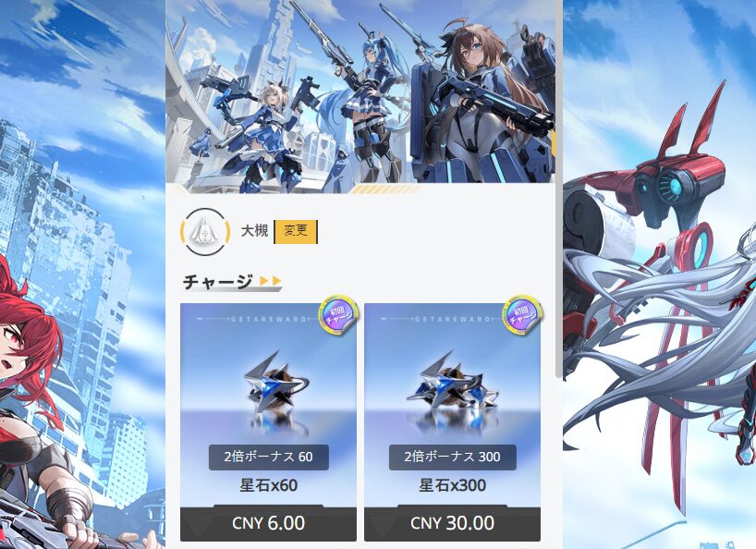This screenshot has height=549, width=756.
Task: Click the 2倍ボーナス 60 label
Action: tap(269, 457)
